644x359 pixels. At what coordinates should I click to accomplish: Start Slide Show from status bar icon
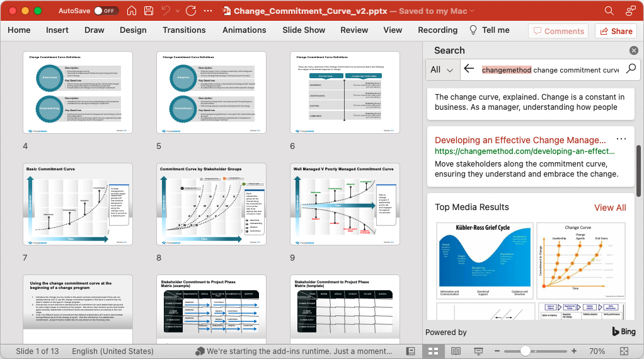(x=478, y=351)
